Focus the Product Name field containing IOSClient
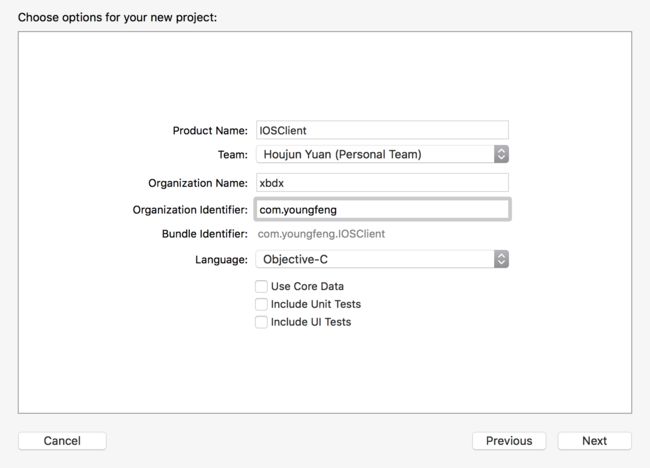Image resolution: width=650 pixels, height=468 pixels. (382, 130)
